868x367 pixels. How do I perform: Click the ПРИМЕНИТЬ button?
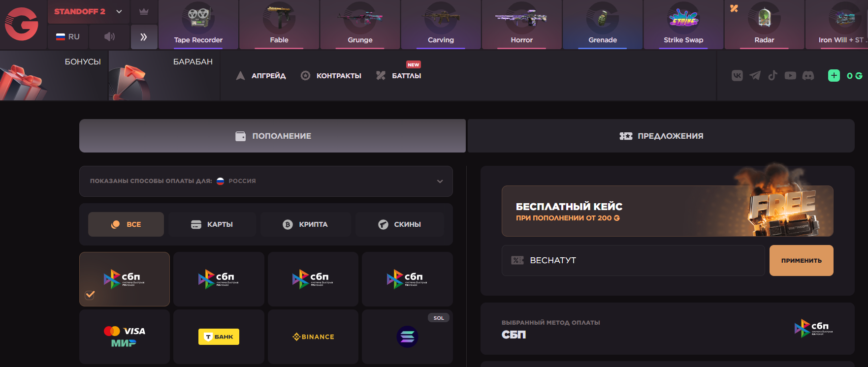tap(801, 260)
